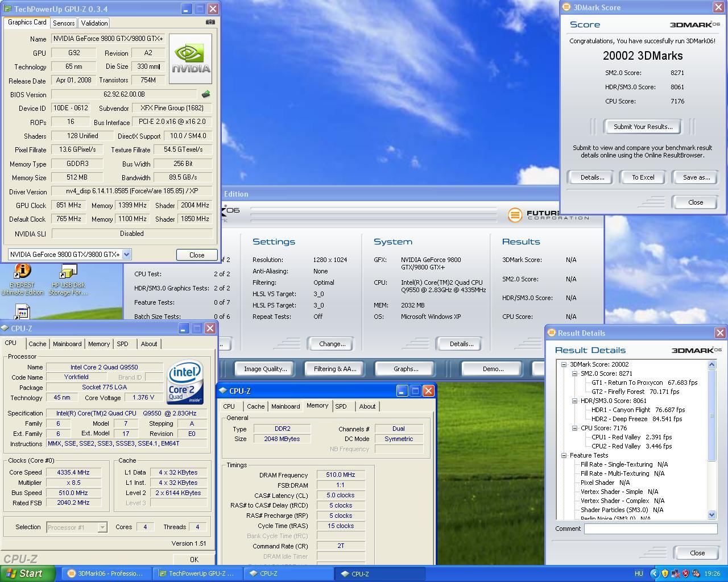Screen dimensions: 728x582
Task: Collapse the 3DMark Score: 20002 tree node
Action: (x=564, y=364)
